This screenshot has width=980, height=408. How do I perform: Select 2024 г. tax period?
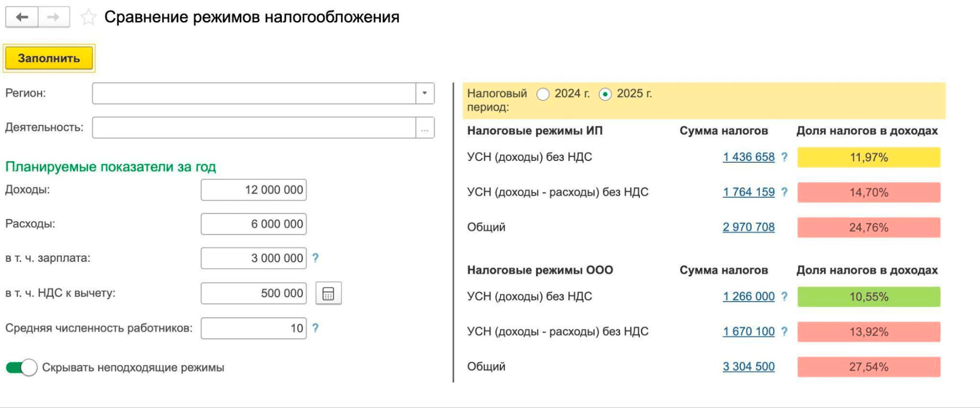pos(543,94)
